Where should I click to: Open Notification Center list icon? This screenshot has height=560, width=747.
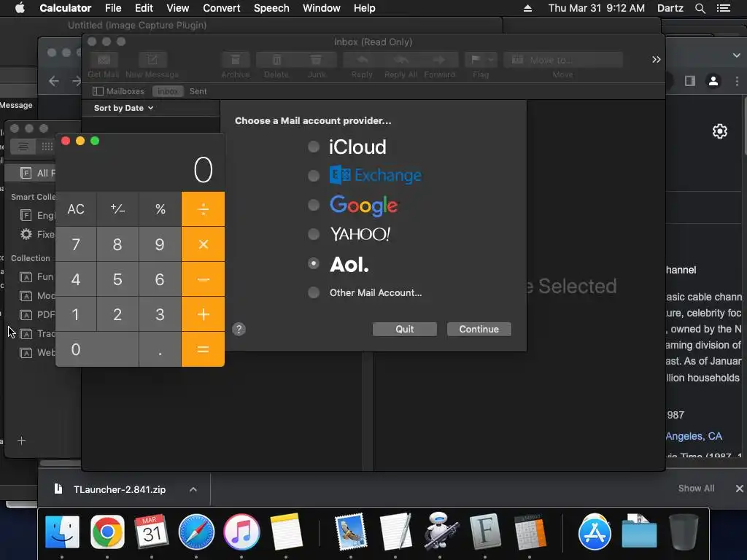tap(724, 8)
